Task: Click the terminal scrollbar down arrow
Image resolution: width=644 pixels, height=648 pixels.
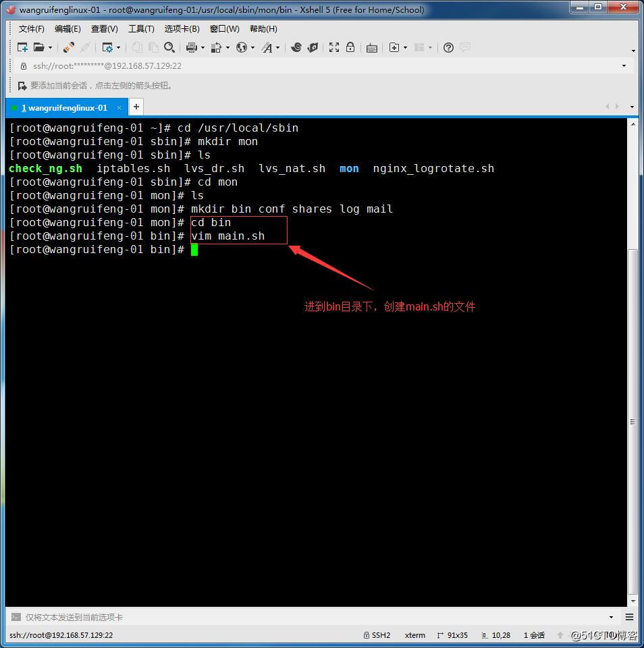Action: point(633,601)
